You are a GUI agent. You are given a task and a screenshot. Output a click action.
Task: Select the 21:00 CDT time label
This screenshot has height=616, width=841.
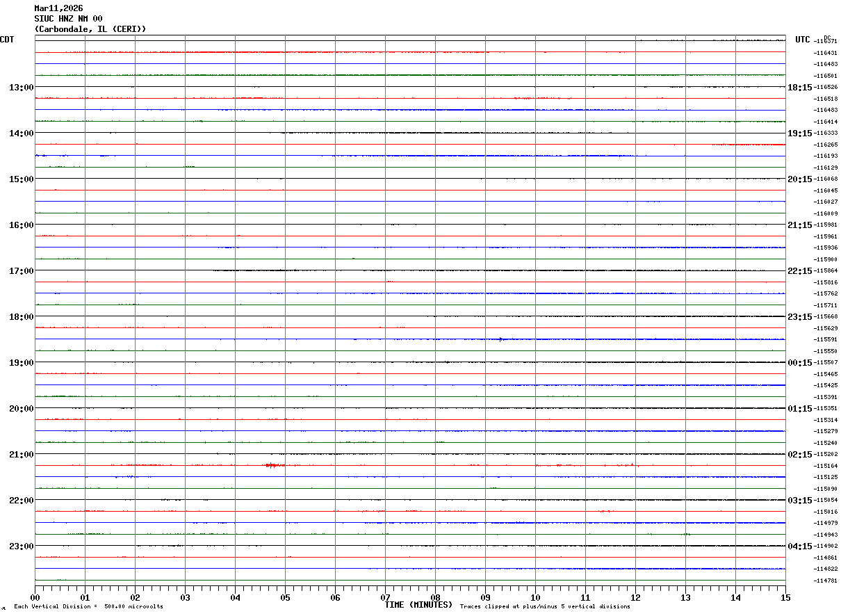click(x=21, y=454)
